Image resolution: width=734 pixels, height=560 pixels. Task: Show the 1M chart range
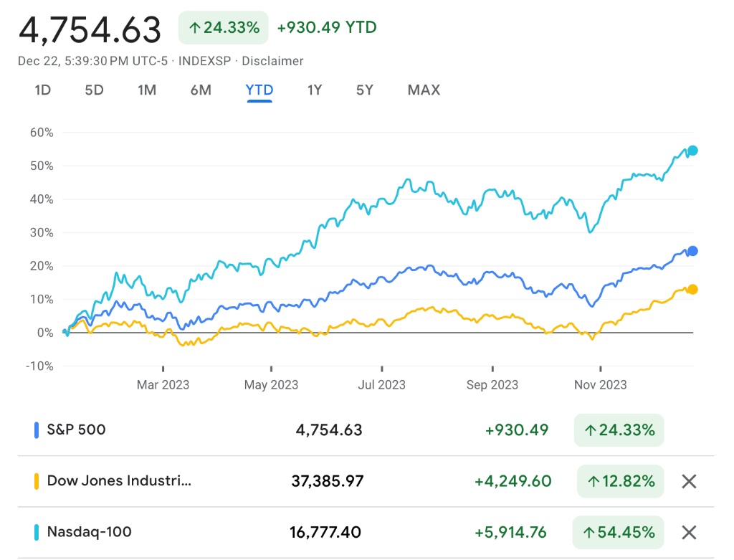coord(147,90)
